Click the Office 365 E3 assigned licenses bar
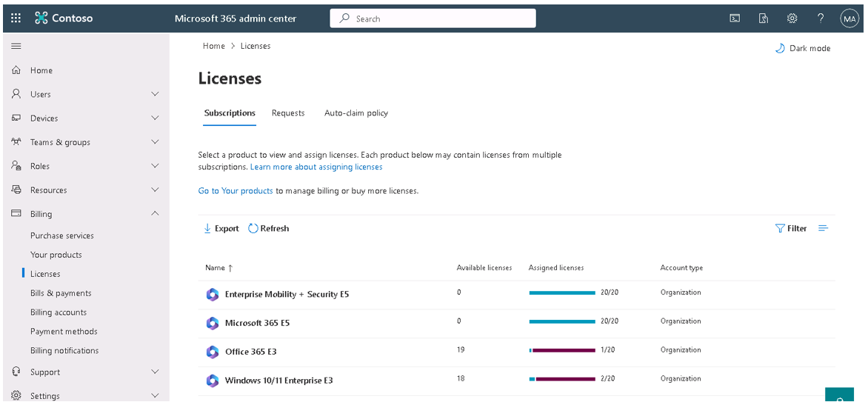Screen dimensions: 868x402 click(562, 350)
